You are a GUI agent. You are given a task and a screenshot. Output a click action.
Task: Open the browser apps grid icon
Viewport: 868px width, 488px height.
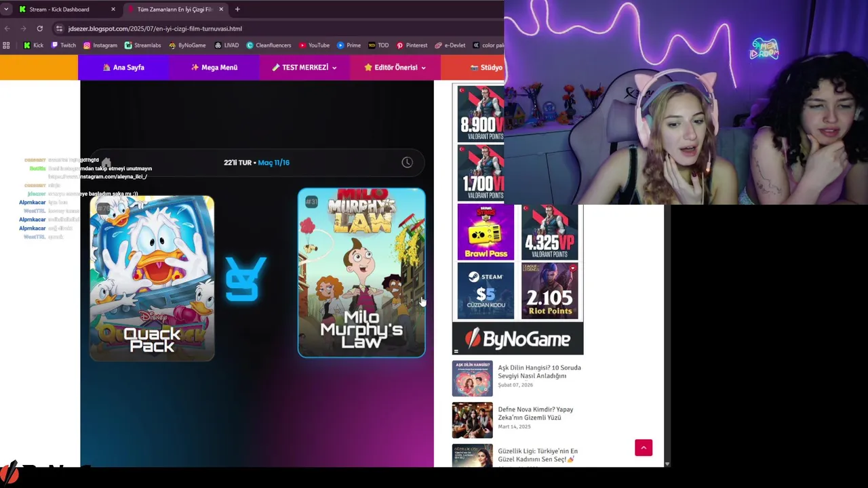[x=6, y=45]
